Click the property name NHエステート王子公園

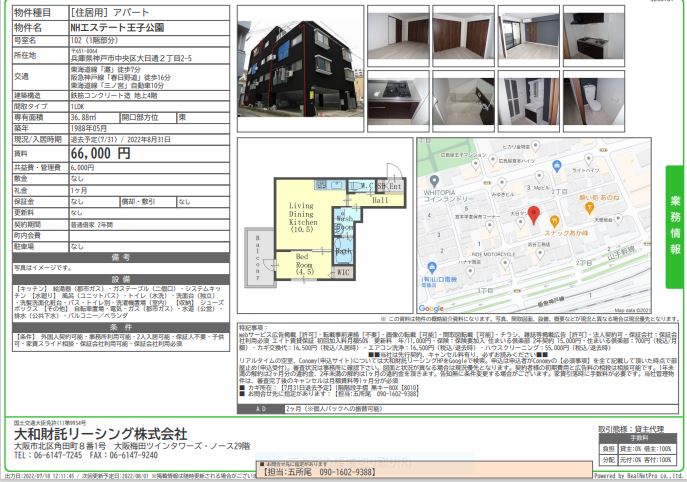tap(117, 28)
